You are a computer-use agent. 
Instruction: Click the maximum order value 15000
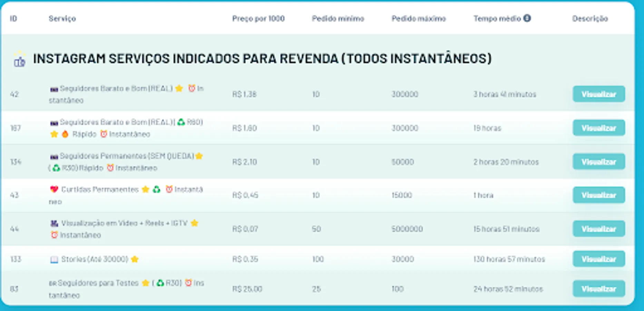402,195
